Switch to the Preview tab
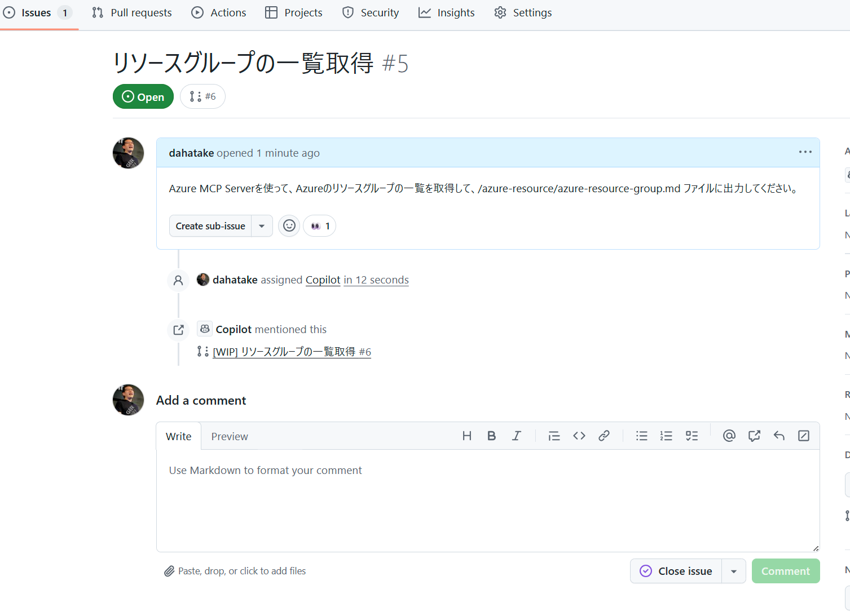 click(230, 436)
